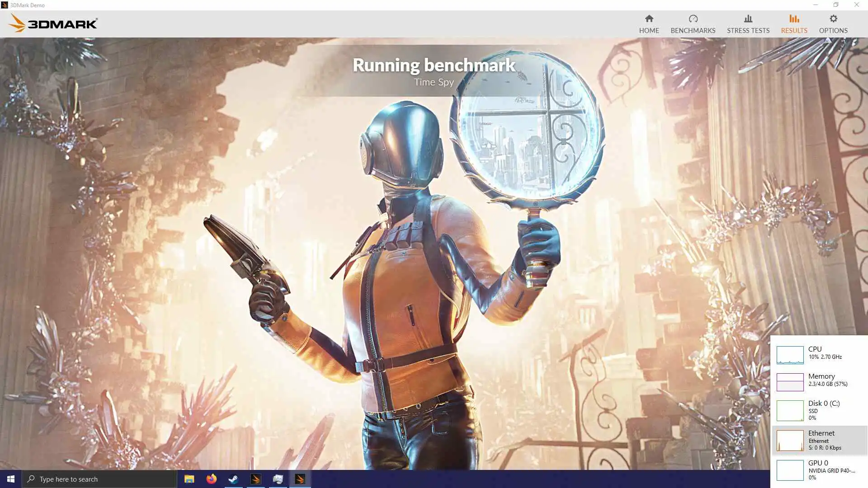Click the 3DMark logo
Viewport: 868px width, 488px height.
click(53, 23)
